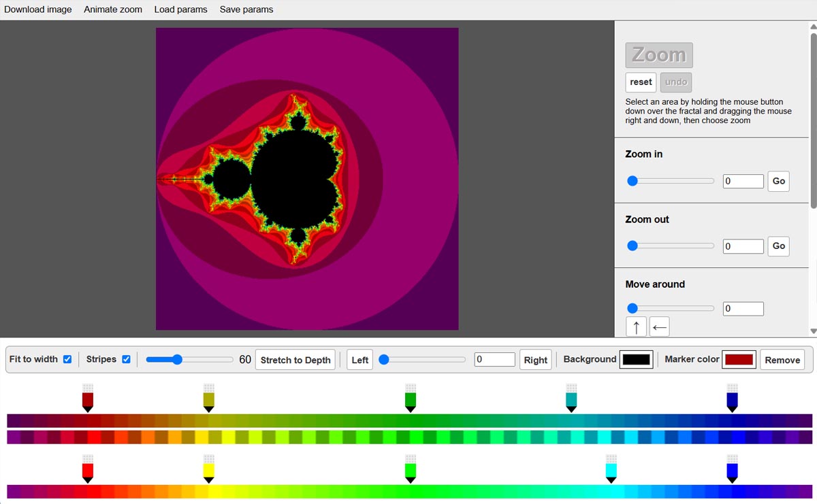The image size is (817, 504).
Task: Select the olive marker on the upper gradient strip
Action: tap(208, 396)
